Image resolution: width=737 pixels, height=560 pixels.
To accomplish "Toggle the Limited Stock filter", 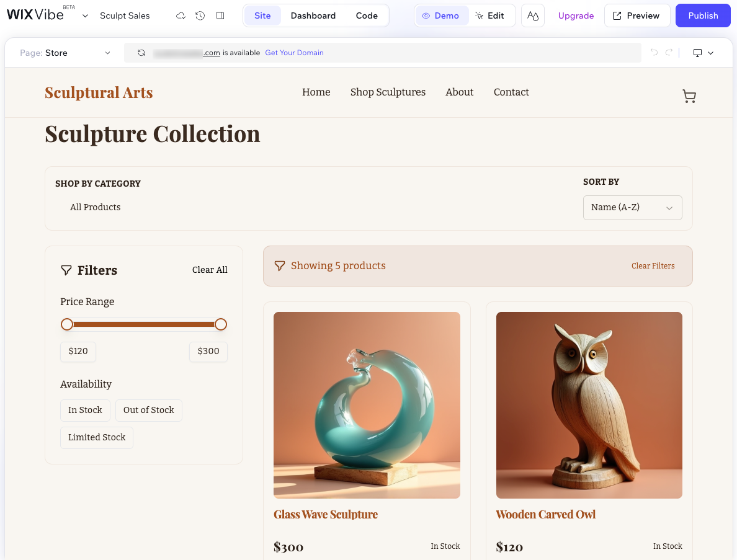I will (96, 437).
